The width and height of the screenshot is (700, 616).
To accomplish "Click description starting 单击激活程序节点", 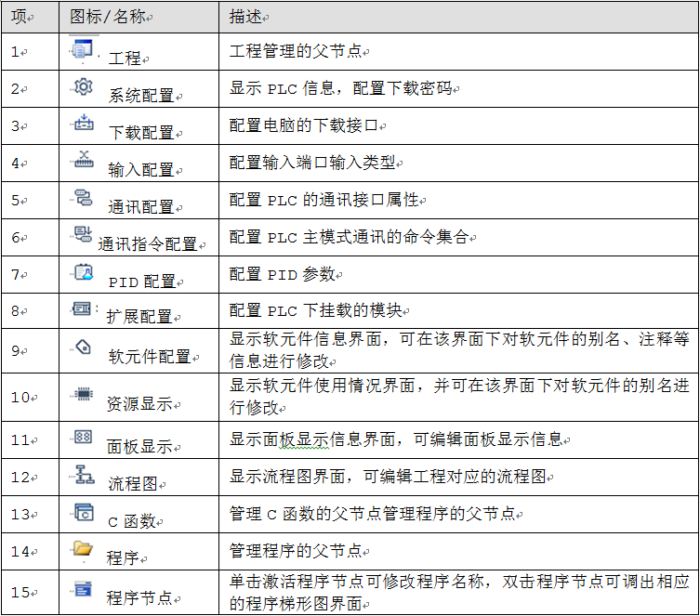I will click(459, 593).
